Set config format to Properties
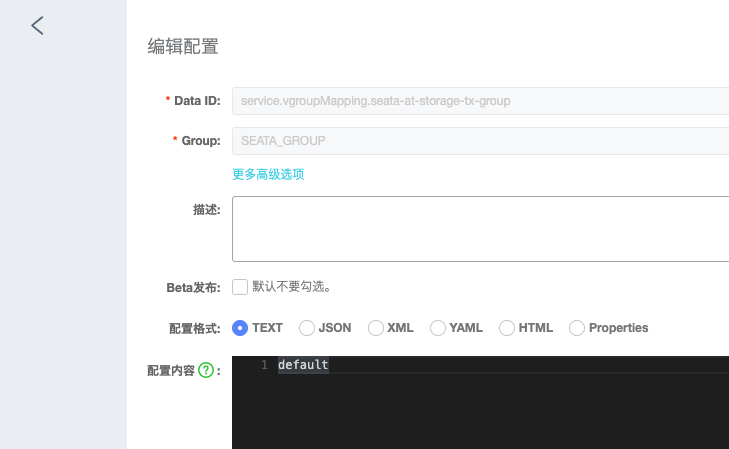The width and height of the screenshot is (729, 449). pos(577,328)
